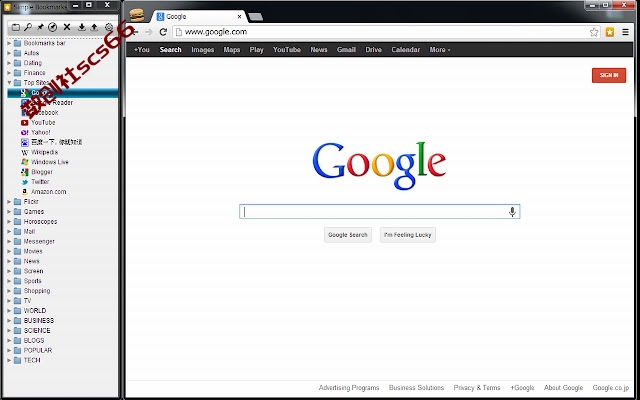Open the Amazon.com bookmark

pos(44,191)
